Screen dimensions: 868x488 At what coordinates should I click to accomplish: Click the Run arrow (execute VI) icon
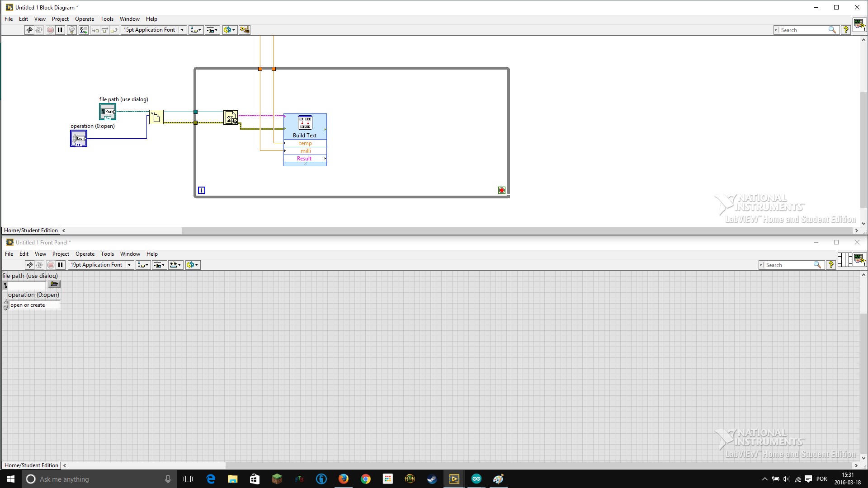[x=28, y=30]
